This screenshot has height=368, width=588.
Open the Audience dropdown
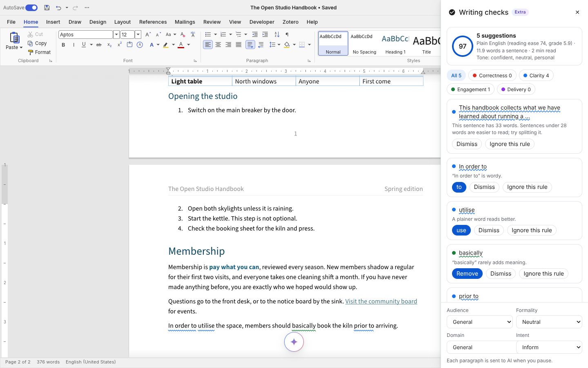[479, 322]
